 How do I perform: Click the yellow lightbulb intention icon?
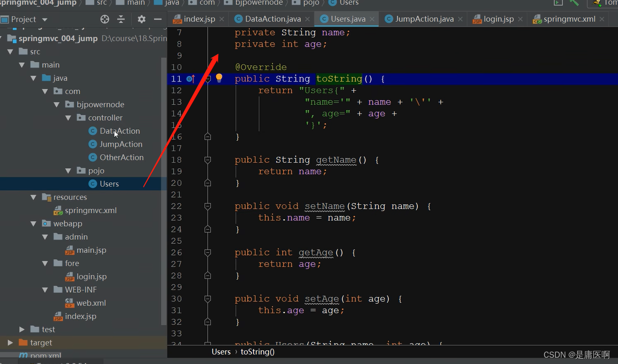coord(219,78)
